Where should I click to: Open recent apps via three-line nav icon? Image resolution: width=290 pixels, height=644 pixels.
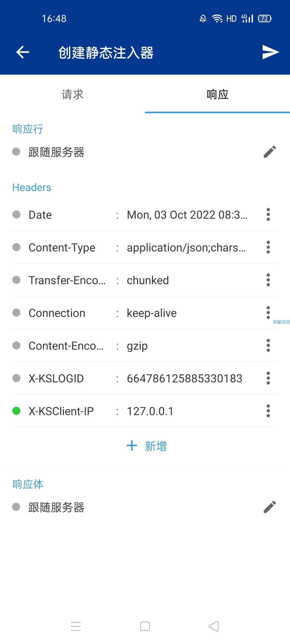tap(76, 626)
